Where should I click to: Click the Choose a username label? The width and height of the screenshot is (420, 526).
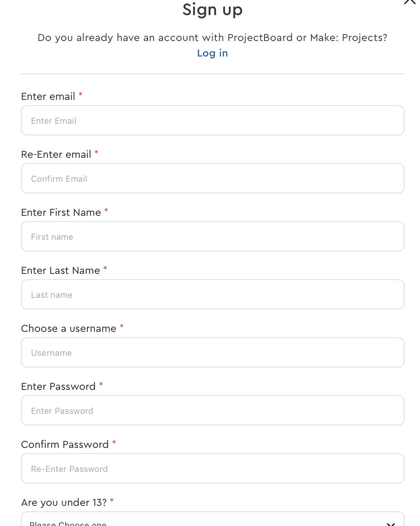coord(69,328)
